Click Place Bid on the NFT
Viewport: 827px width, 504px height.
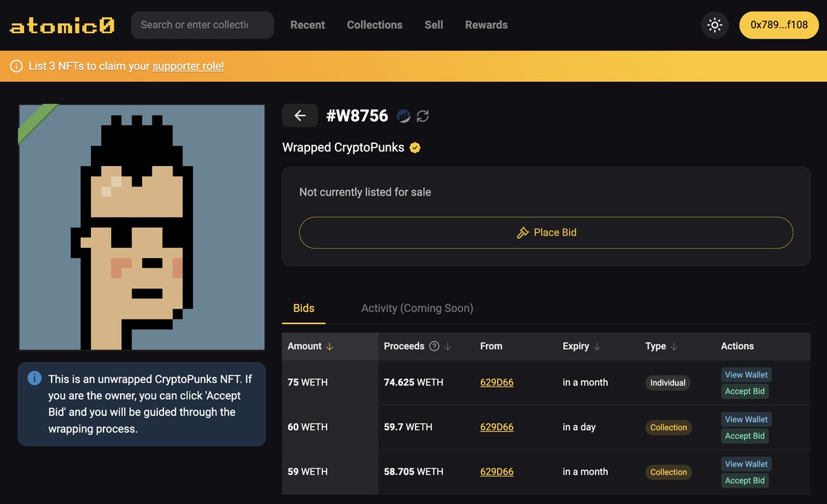[546, 232]
